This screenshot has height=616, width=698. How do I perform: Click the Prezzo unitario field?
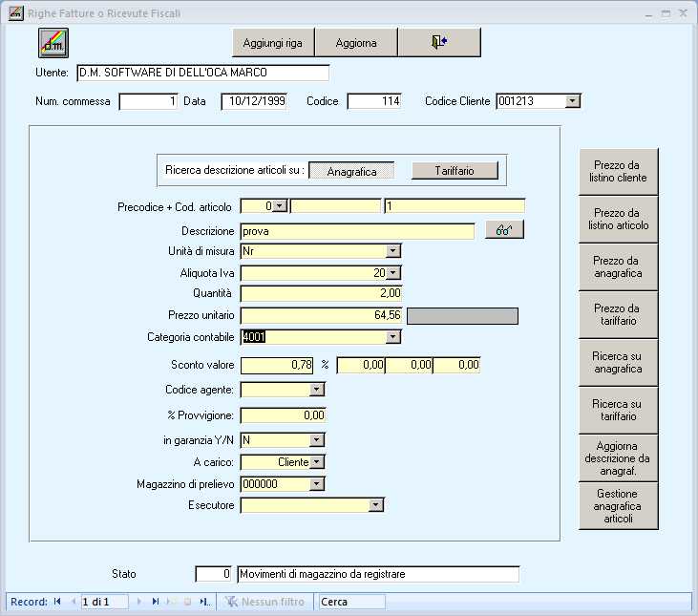321,315
